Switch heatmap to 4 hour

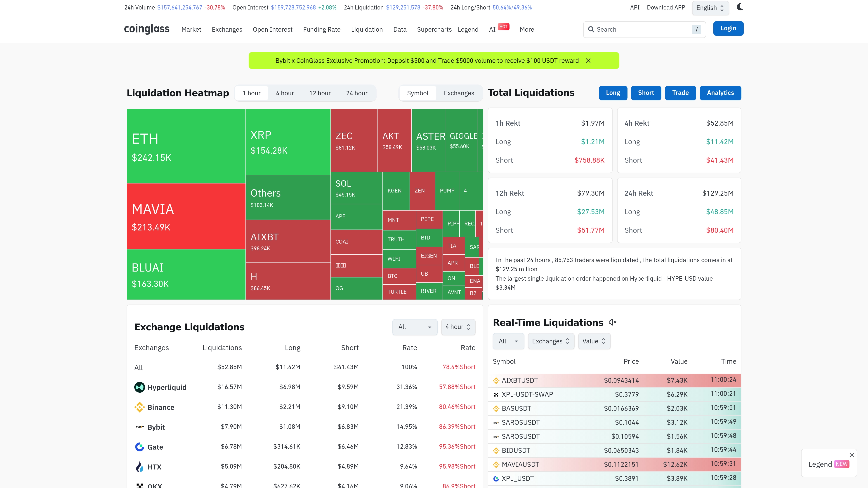[285, 93]
